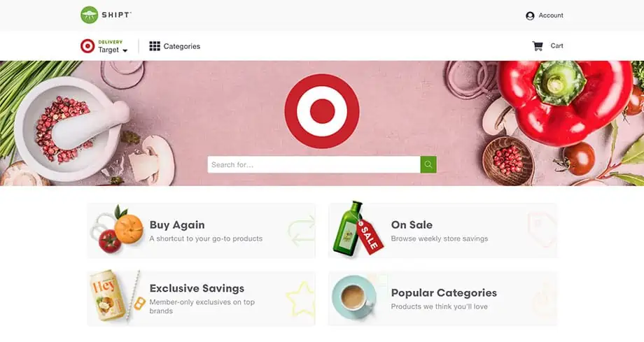
Task: Click the large Target bullseye logo
Action: tap(322, 111)
